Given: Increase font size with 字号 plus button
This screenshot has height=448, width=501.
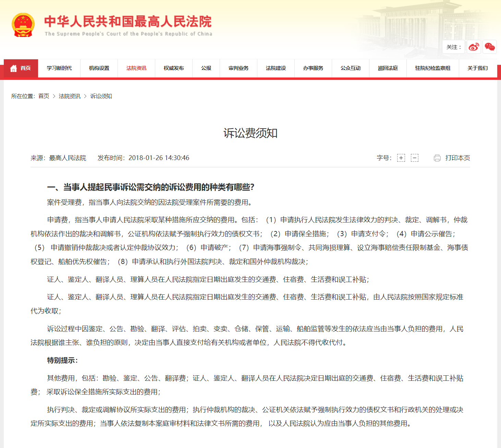Looking at the screenshot, I should (401, 158).
